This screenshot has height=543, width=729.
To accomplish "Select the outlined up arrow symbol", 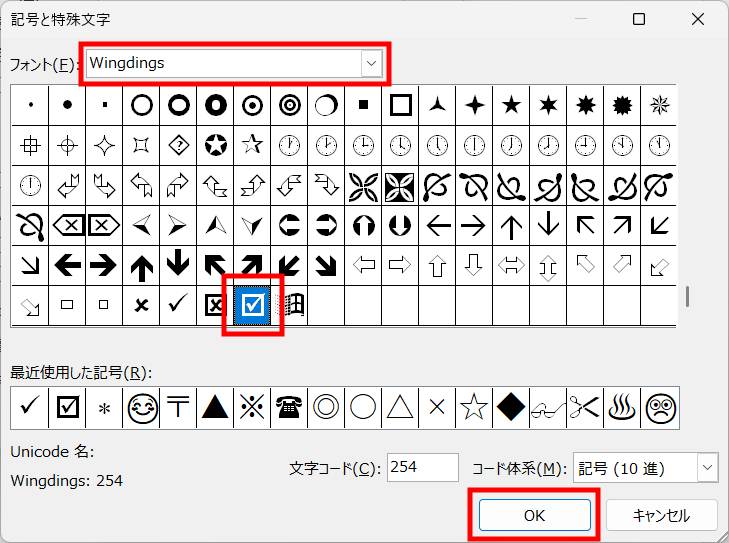I will [437, 266].
